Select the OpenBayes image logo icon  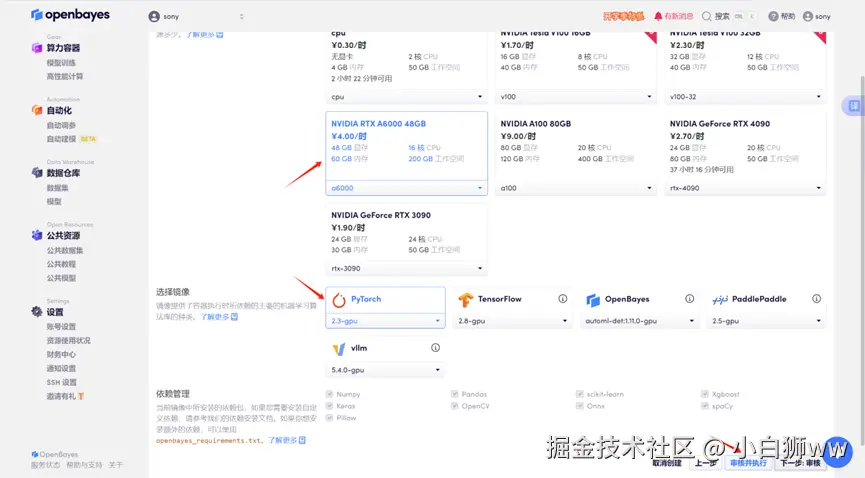click(593, 300)
